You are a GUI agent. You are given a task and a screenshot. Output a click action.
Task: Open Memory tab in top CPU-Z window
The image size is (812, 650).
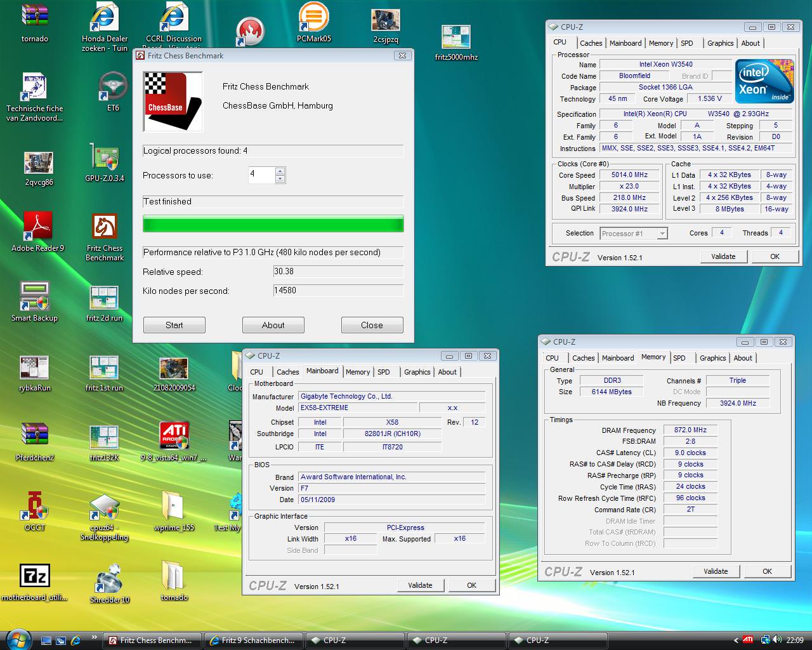[x=661, y=43]
